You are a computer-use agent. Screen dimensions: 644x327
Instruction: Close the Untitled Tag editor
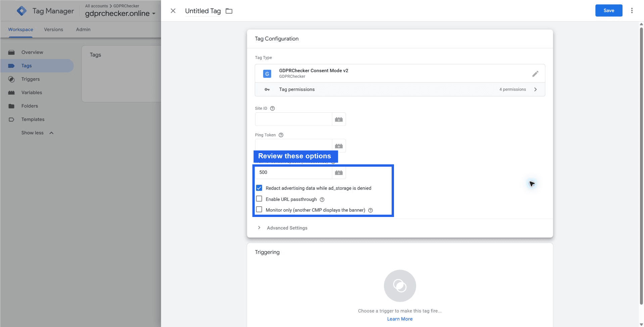click(x=173, y=11)
